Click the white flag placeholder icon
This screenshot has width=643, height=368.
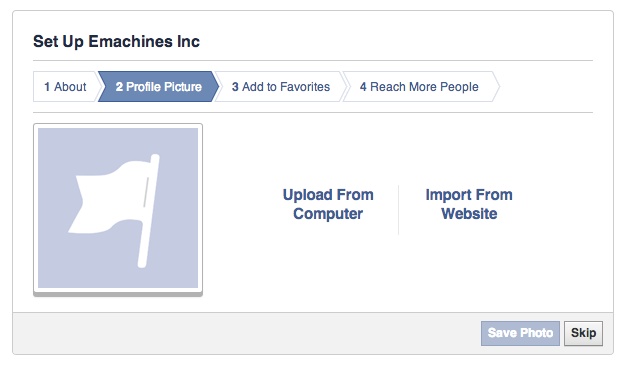114,210
